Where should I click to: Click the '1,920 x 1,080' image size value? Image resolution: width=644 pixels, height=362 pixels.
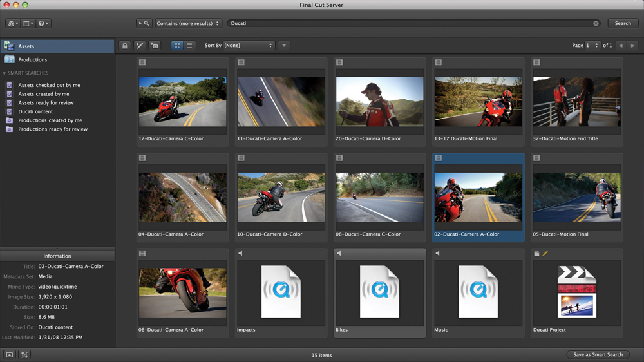(x=55, y=297)
